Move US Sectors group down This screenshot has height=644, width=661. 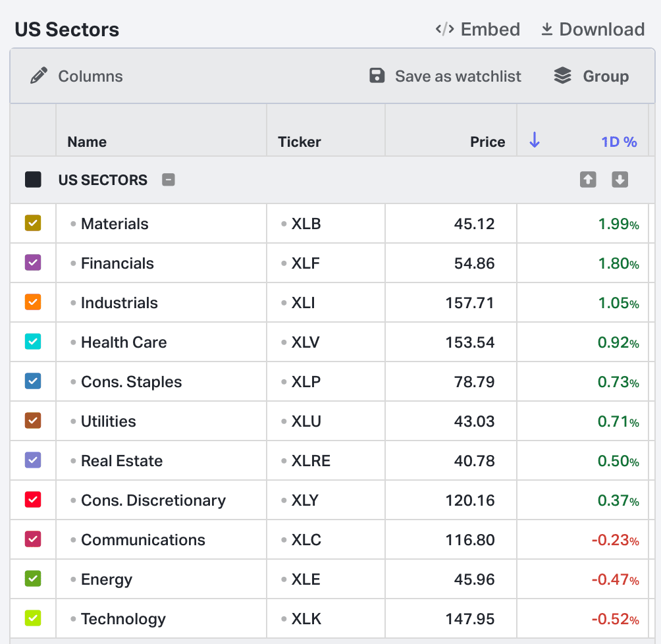[620, 179]
